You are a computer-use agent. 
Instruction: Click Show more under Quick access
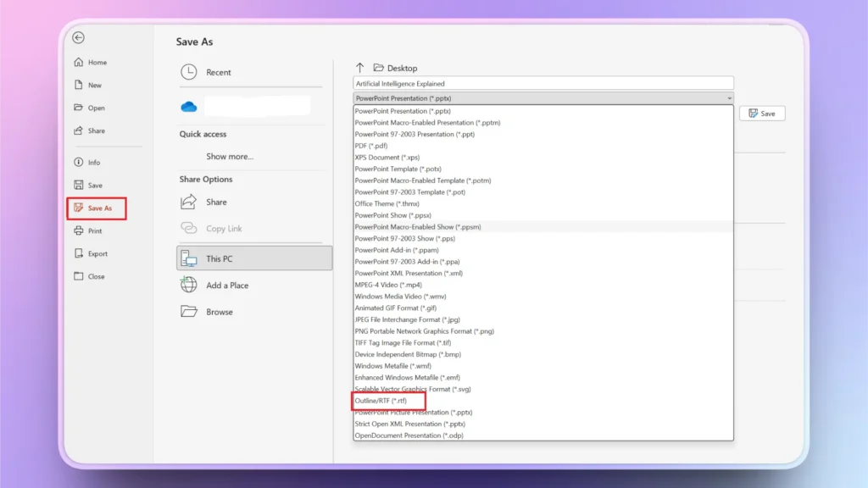230,157
